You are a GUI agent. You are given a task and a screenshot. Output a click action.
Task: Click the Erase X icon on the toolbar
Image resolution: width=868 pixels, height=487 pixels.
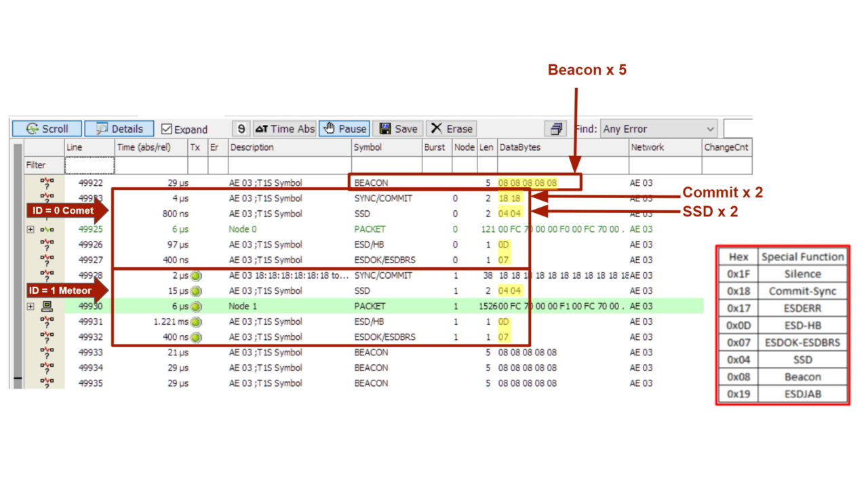(x=438, y=128)
